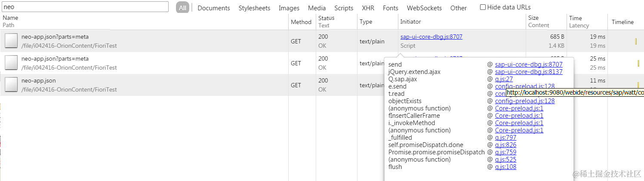Sort by the Size column header
Viewport: 644px width, 181px height.
tap(533, 18)
